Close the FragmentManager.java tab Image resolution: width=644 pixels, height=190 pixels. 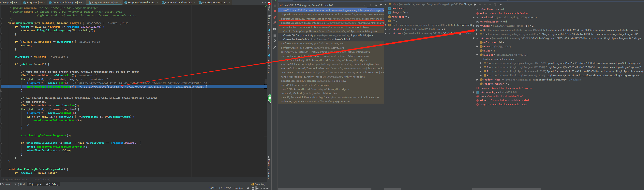click(120, 2)
